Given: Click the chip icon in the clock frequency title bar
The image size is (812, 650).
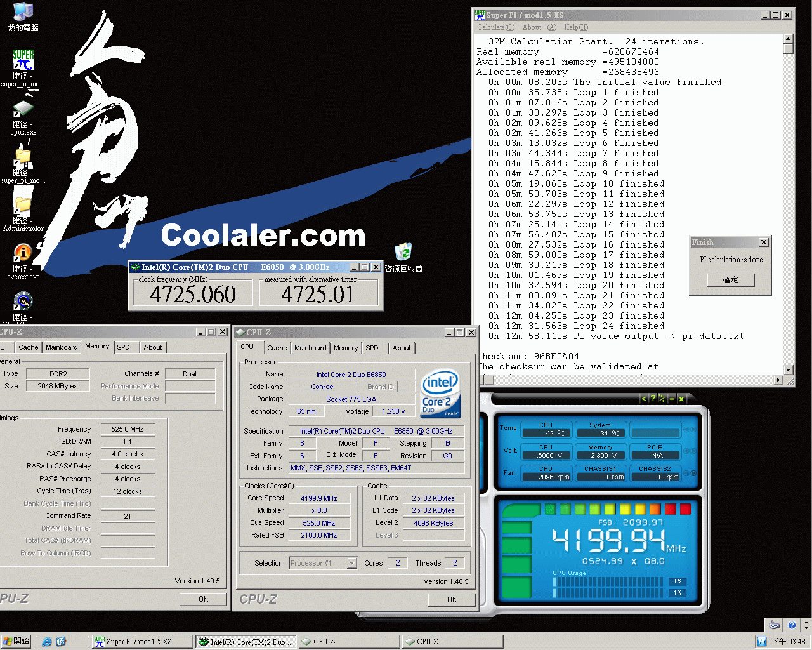Looking at the screenshot, I should [135, 267].
